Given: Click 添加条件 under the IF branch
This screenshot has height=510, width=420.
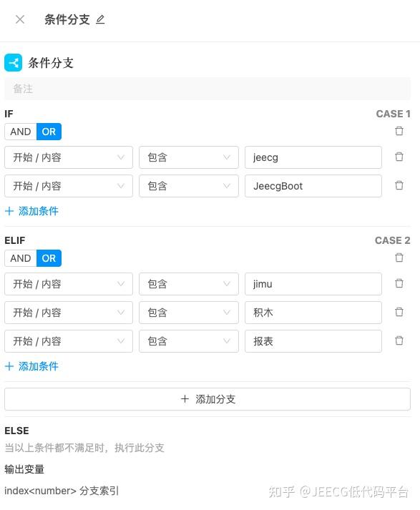Looking at the screenshot, I should [x=32, y=211].
